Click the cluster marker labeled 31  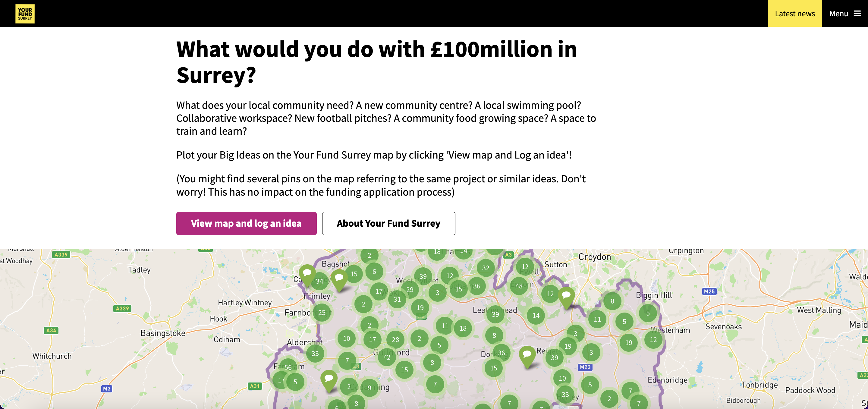click(397, 299)
